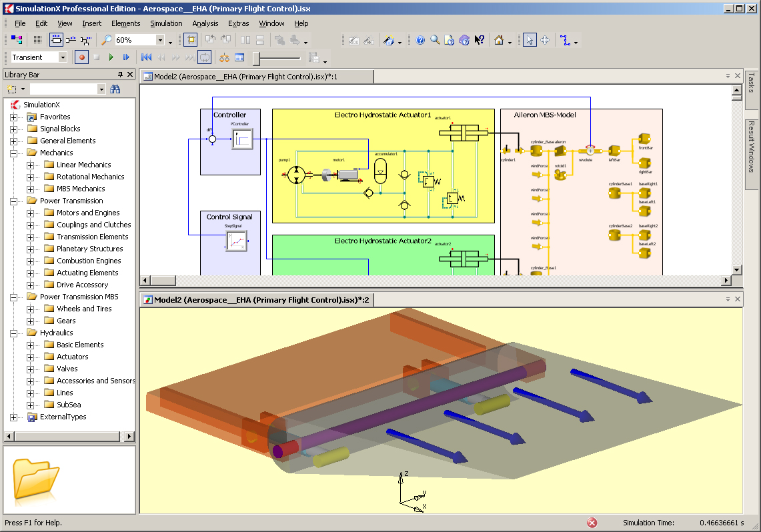Expand the Motors and Engines folder
The image size is (761, 532).
coord(30,213)
